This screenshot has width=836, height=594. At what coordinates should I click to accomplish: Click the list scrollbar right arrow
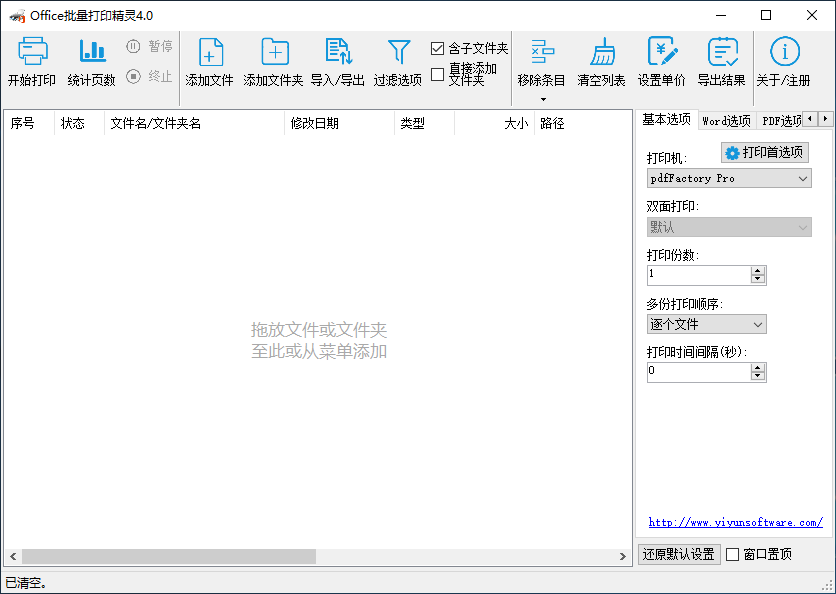(623, 556)
